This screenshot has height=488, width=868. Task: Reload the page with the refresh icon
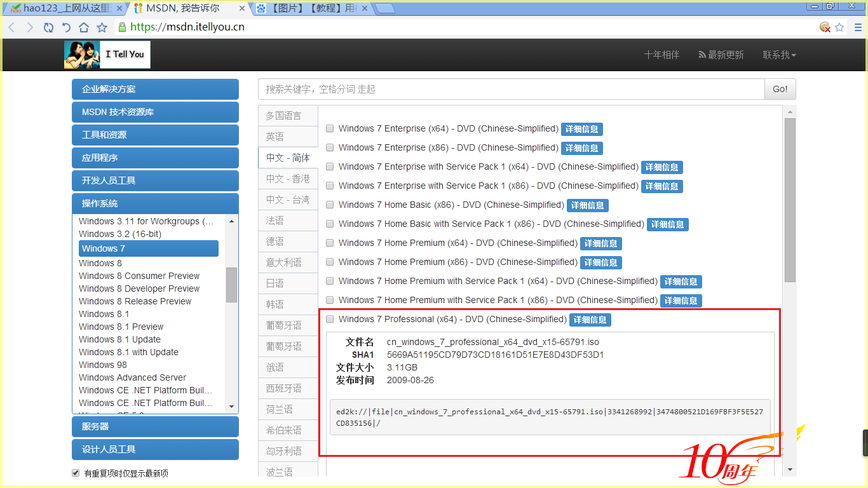point(48,27)
